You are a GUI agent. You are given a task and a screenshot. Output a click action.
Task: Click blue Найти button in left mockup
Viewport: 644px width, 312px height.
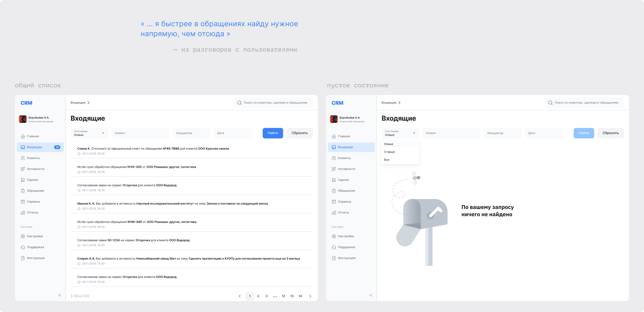pos(273,133)
